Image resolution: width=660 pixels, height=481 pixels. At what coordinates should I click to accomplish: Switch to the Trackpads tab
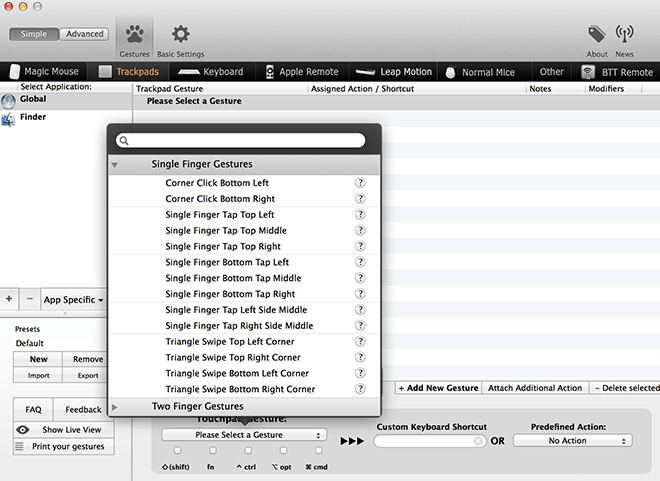tap(128, 72)
